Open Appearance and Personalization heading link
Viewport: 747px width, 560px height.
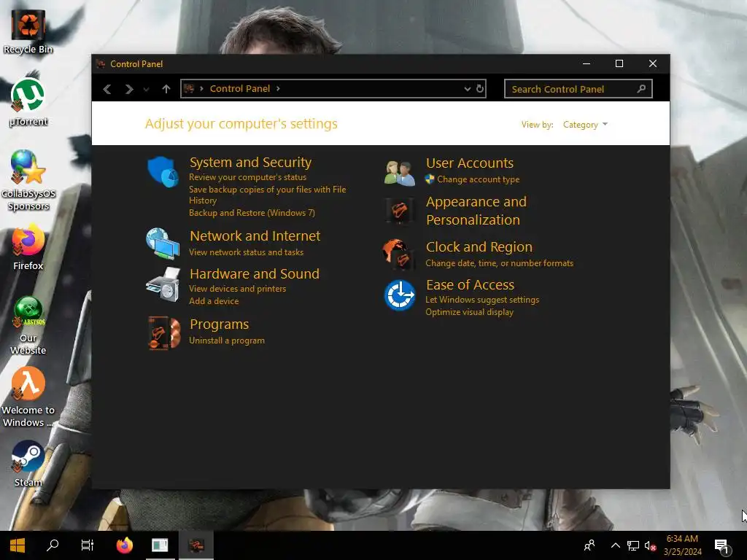click(476, 211)
